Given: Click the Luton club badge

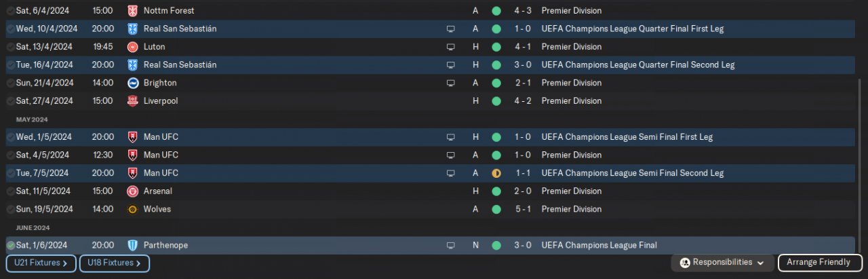Looking at the screenshot, I should 132,47.
